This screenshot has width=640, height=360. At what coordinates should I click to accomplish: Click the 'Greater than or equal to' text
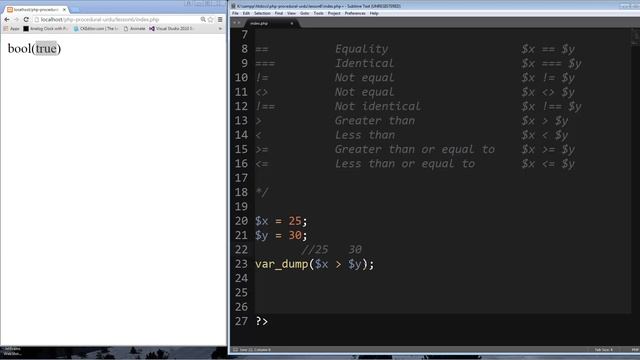pyautogui.click(x=415, y=149)
